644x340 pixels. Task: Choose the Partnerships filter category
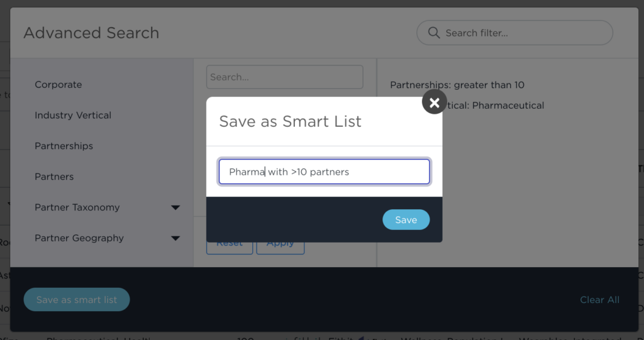coord(64,146)
